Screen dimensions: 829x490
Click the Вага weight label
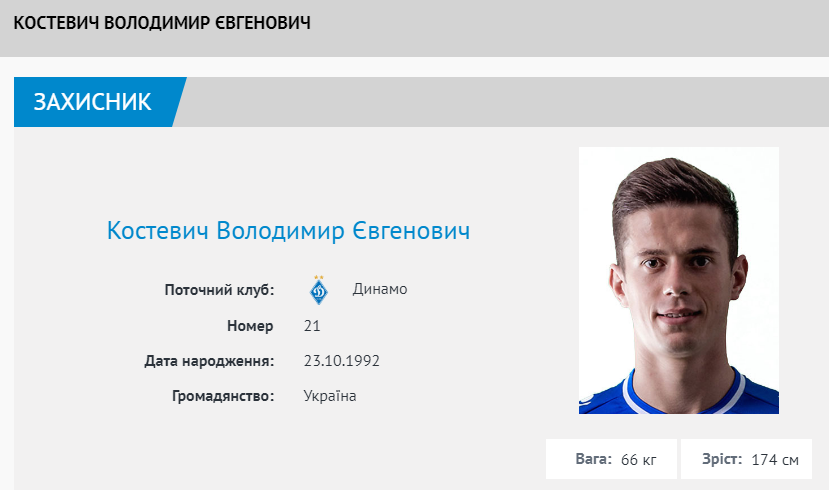click(x=593, y=459)
